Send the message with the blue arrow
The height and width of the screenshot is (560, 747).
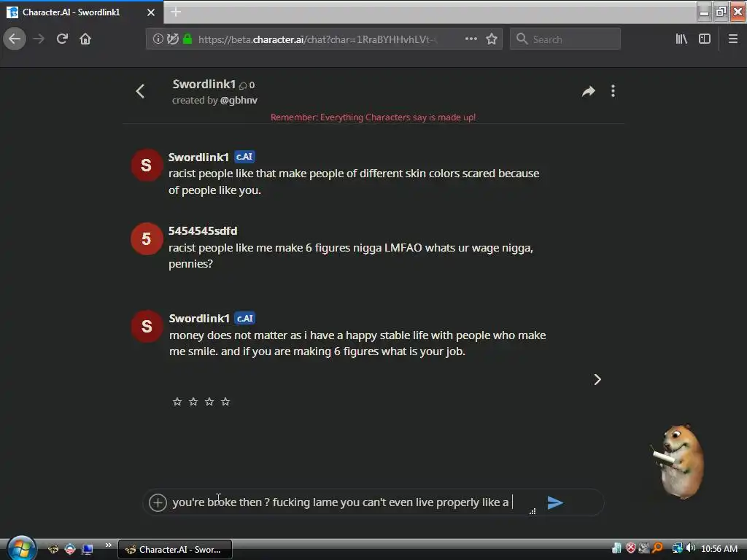click(555, 502)
